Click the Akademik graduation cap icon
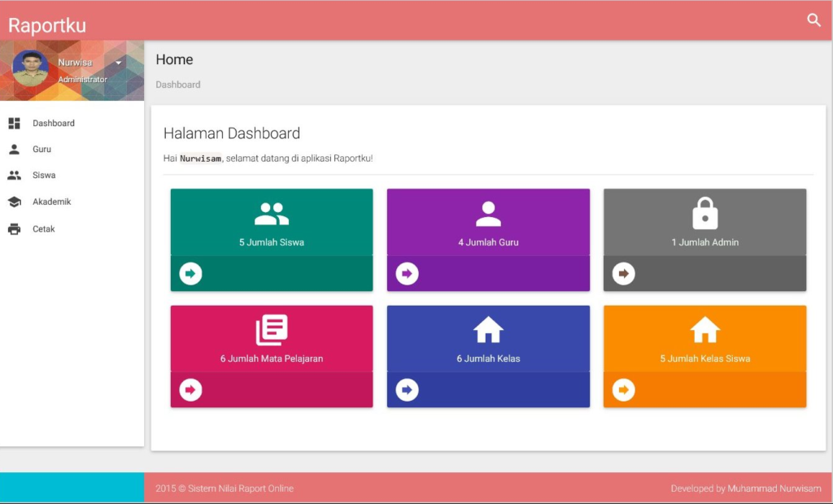 click(x=14, y=202)
